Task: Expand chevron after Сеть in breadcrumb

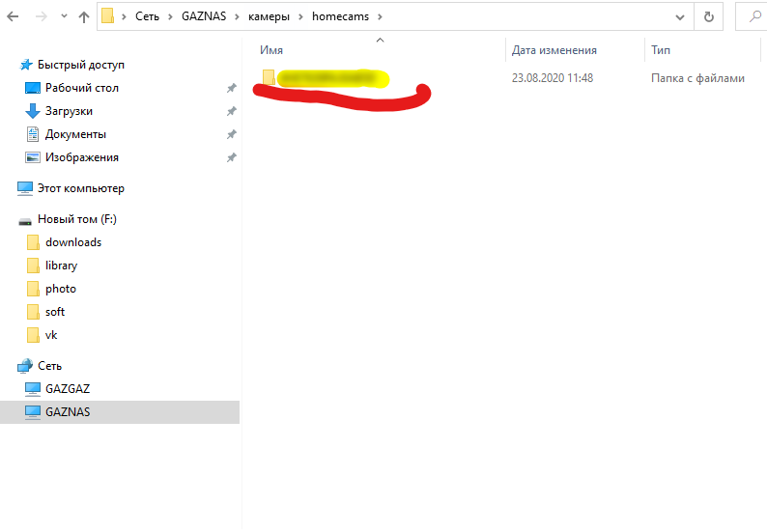Action: [170, 17]
